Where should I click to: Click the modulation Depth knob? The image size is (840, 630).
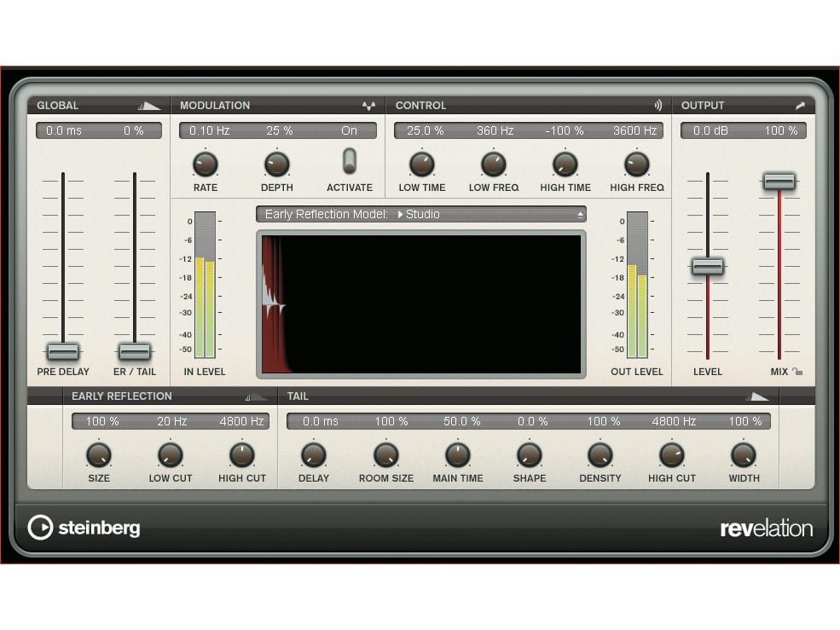pyautogui.click(x=277, y=164)
